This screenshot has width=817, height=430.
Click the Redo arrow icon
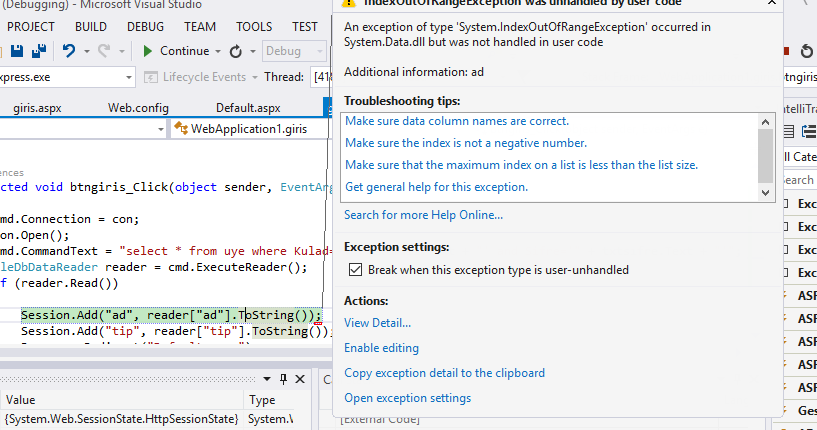104,51
